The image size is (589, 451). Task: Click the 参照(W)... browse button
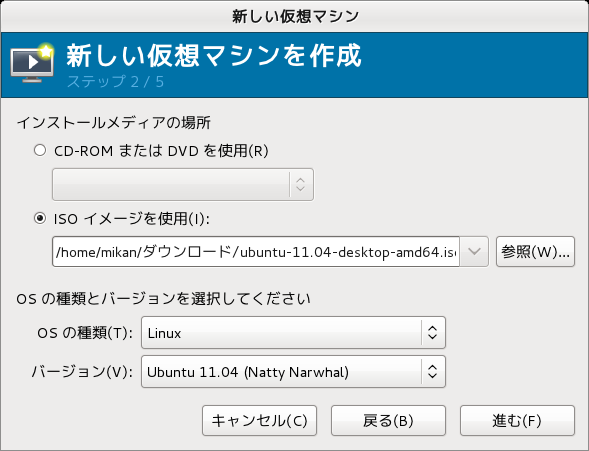point(535,252)
